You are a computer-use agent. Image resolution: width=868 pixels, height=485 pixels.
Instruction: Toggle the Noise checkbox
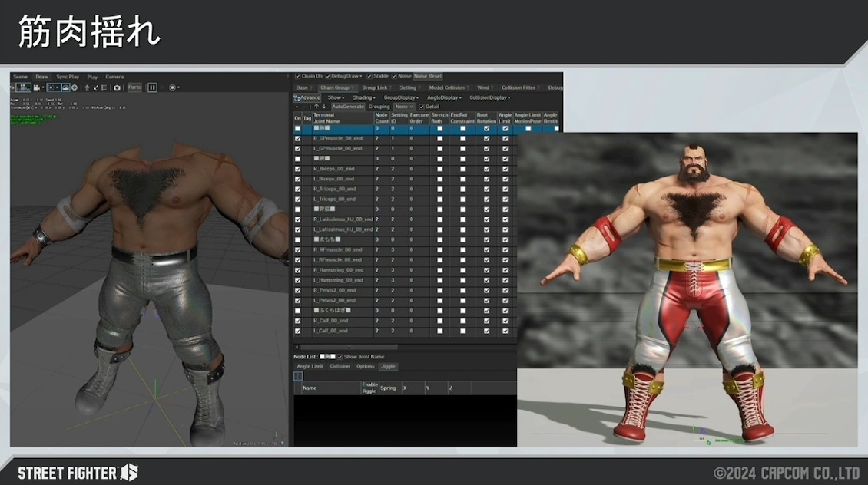pos(395,76)
